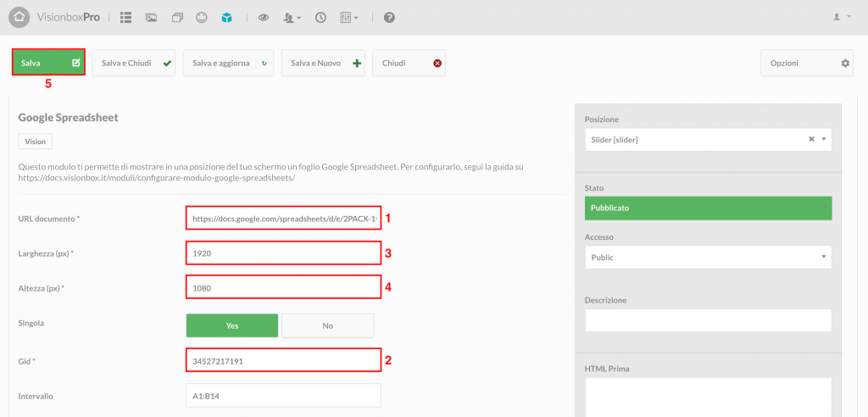Click inside the HTML Prima text area
This screenshot has width=868, height=417.
[x=708, y=397]
